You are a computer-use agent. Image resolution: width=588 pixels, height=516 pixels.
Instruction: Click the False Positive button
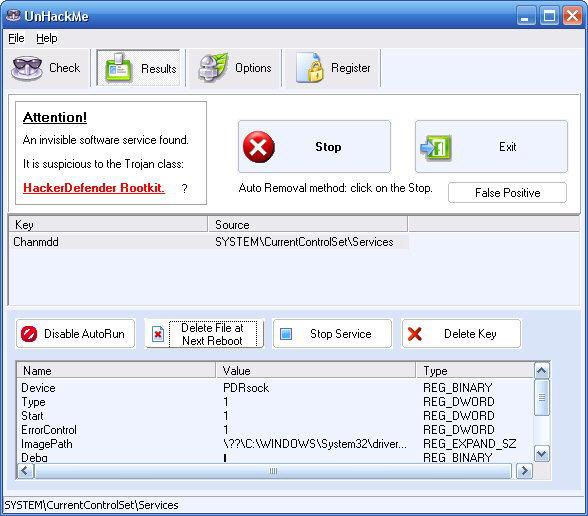coord(507,193)
